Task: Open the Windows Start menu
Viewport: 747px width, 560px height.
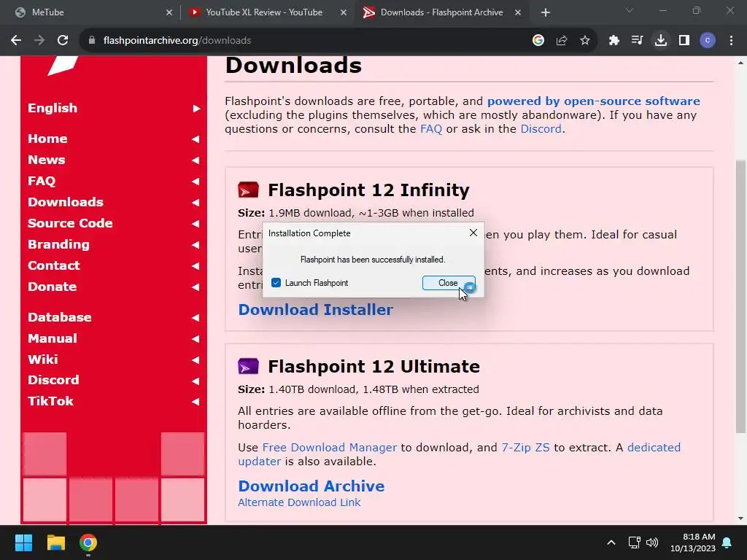Action: point(23,542)
